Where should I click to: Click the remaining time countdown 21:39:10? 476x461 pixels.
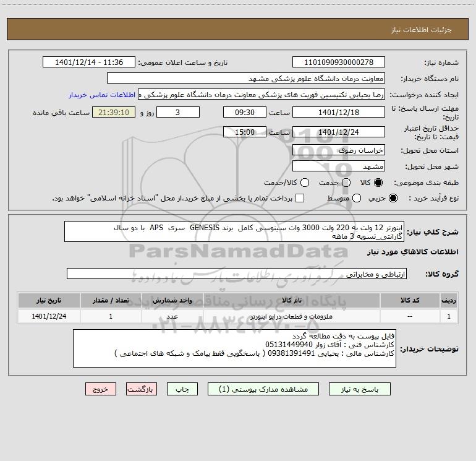coord(114,112)
